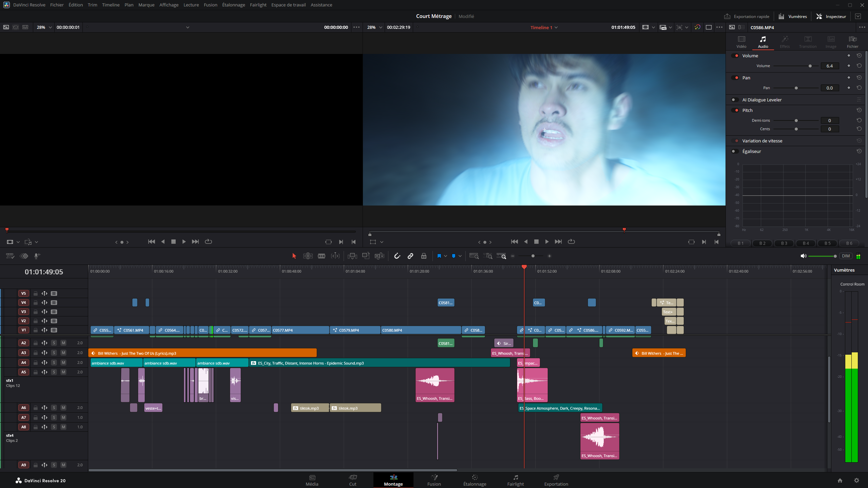Enable the Égaliseur toggle in inspector
868x488 pixels.
click(735, 151)
